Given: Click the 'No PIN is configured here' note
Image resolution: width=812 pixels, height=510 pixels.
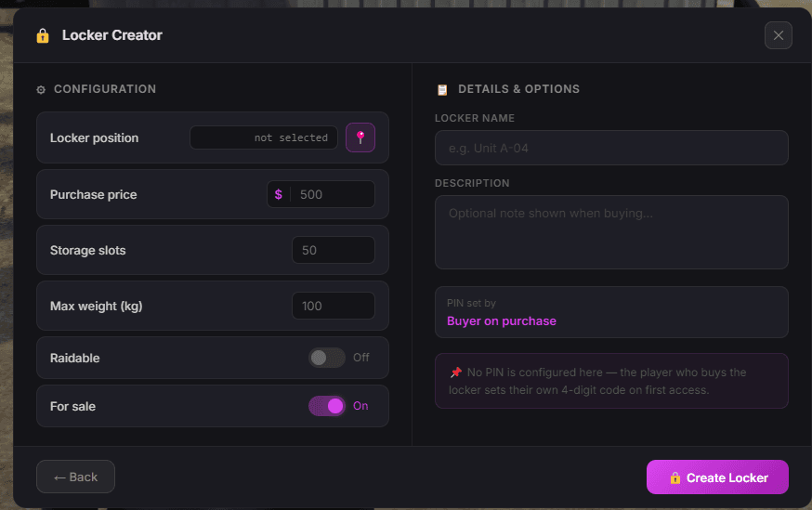Looking at the screenshot, I should point(611,381).
